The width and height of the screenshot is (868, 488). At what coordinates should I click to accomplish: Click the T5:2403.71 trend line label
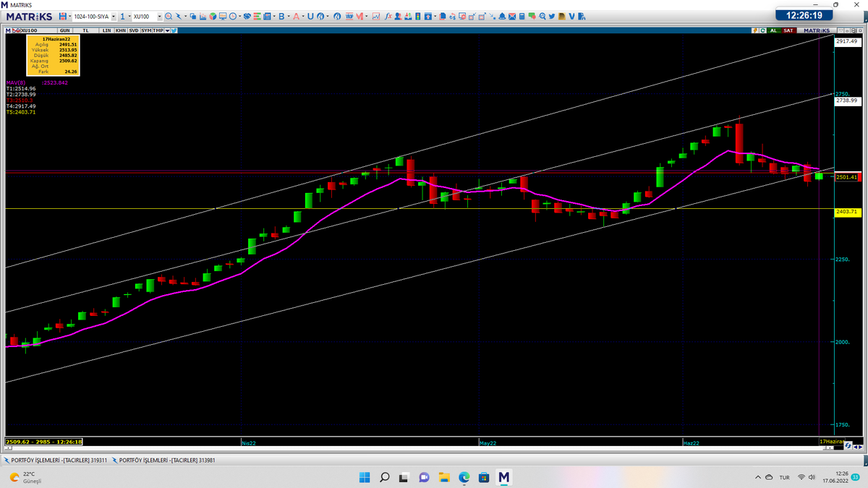click(x=21, y=112)
